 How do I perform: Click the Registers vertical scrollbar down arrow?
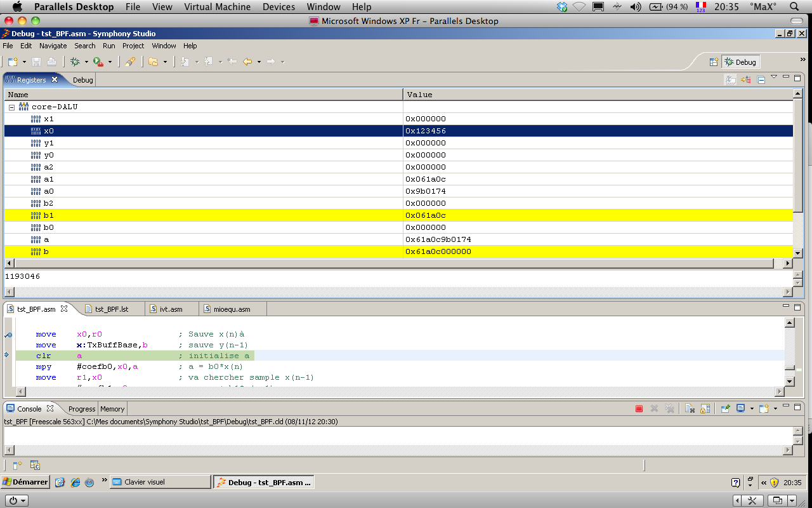click(798, 253)
